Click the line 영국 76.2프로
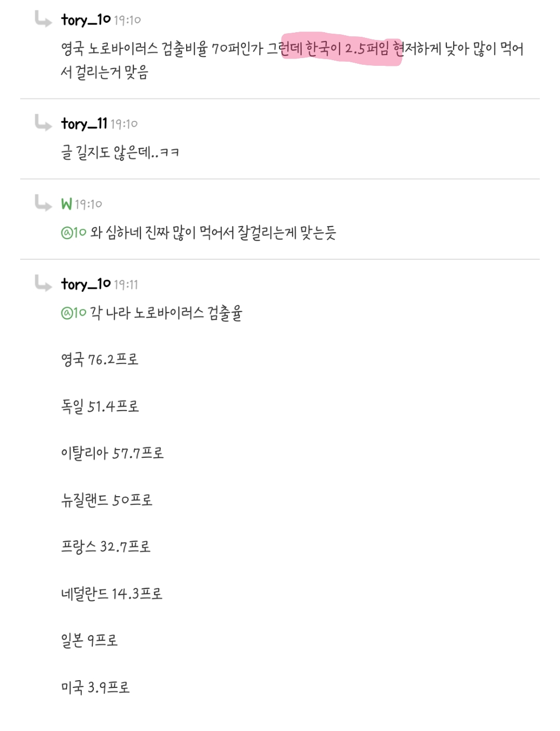The image size is (560, 731). (100, 359)
